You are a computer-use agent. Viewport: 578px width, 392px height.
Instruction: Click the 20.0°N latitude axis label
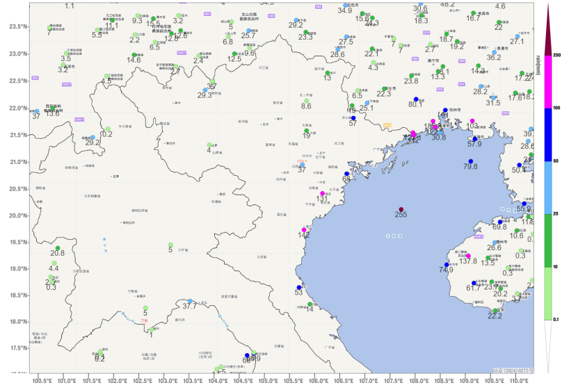pyautogui.click(x=18, y=216)
